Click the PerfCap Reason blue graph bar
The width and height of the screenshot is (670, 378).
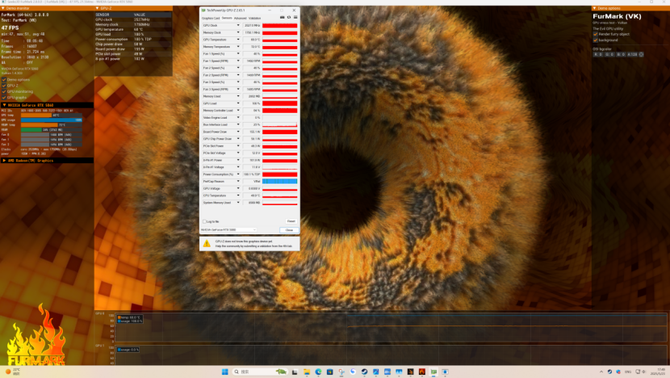click(280, 182)
